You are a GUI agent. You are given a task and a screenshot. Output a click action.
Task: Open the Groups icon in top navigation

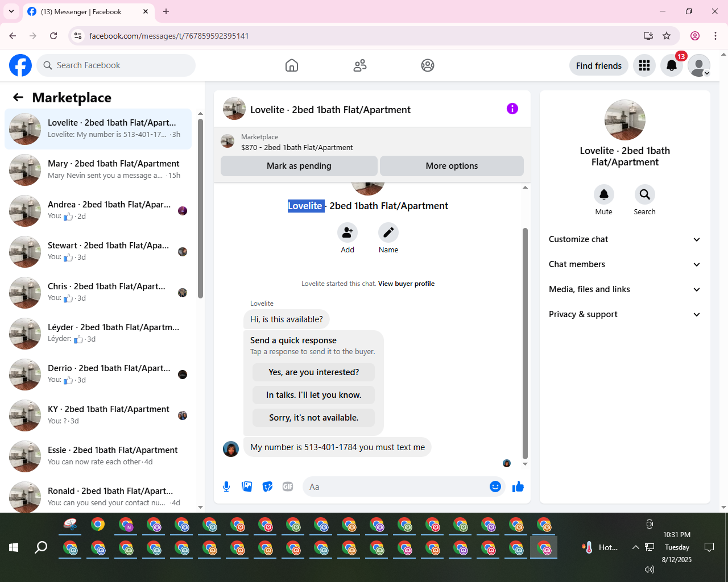(x=428, y=65)
